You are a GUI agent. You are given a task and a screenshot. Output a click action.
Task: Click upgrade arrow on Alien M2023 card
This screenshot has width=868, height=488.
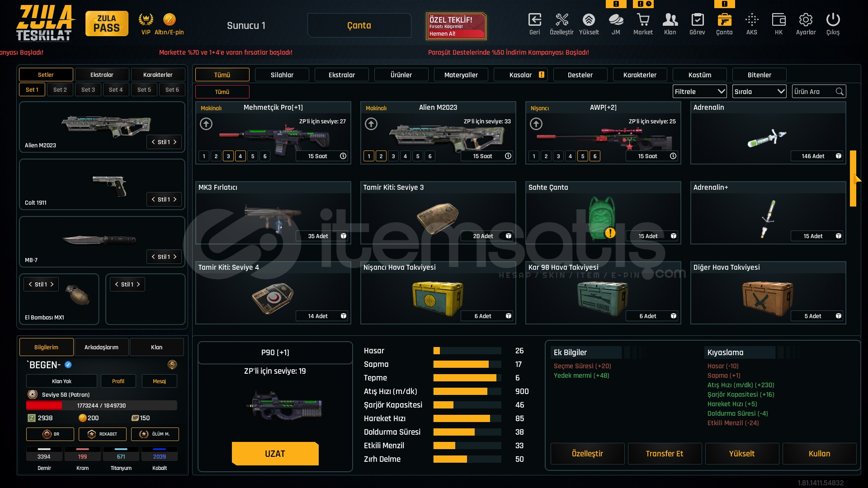click(x=371, y=124)
